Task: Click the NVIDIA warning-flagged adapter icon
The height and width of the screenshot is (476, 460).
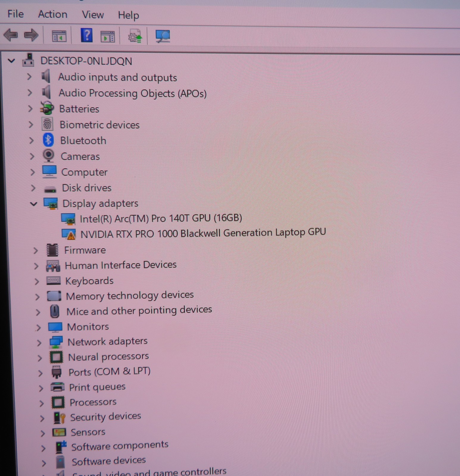Action: (69, 234)
